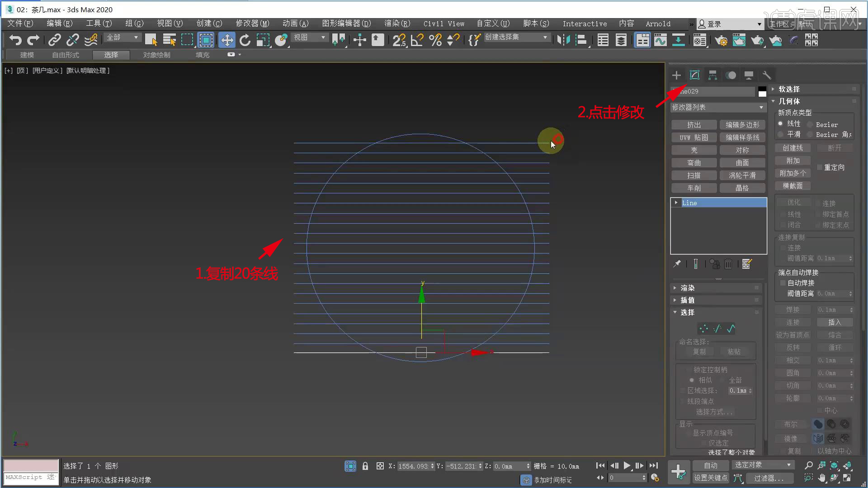
Task: Choose the Rectangular Selection Region tool
Action: click(187, 40)
